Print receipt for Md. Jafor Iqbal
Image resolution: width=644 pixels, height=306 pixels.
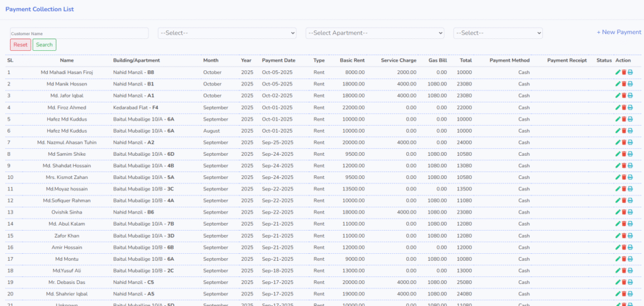click(x=630, y=96)
